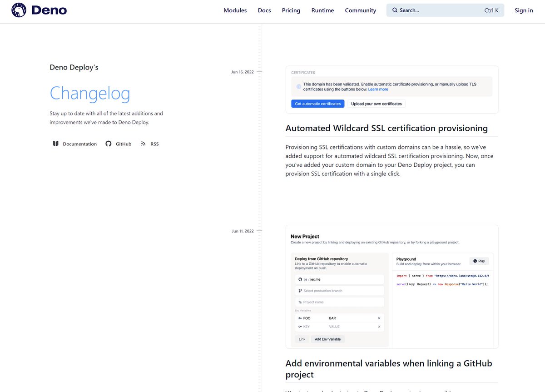Open the Modules menu item

[235, 10]
